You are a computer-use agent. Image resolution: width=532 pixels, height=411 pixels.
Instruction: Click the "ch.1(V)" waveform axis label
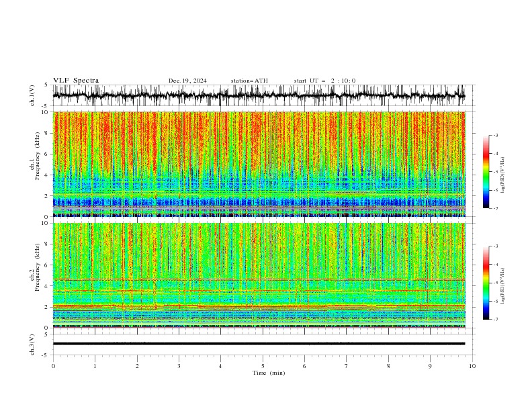click(x=32, y=95)
